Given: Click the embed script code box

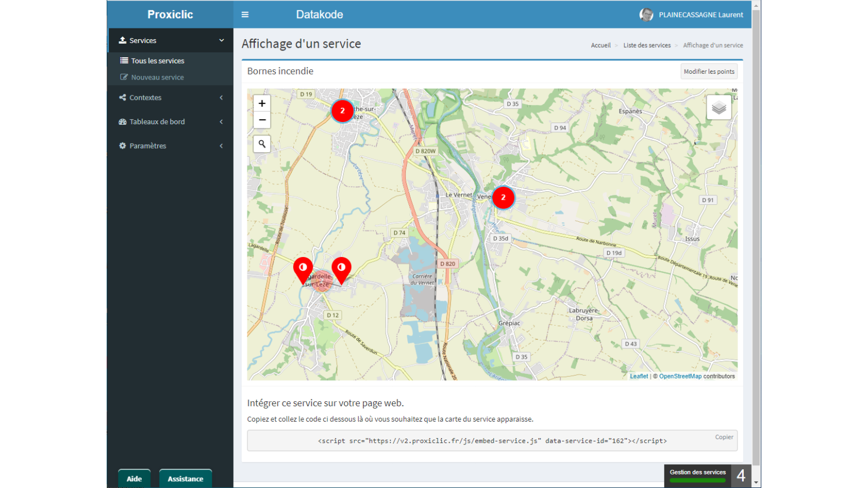Looking at the screenshot, I should tap(492, 441).
